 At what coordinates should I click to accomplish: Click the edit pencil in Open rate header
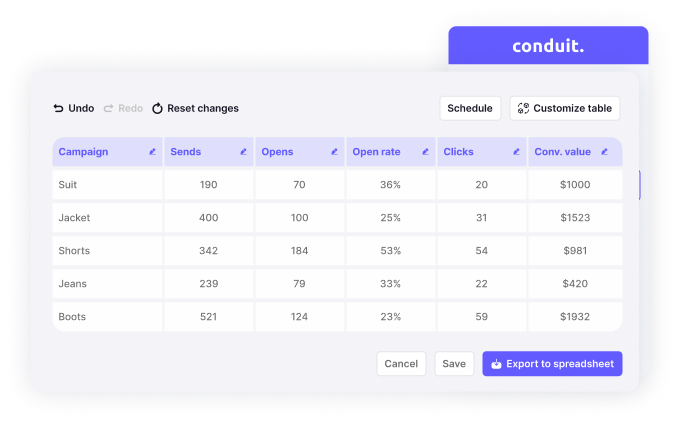click(x=425, y=152)
